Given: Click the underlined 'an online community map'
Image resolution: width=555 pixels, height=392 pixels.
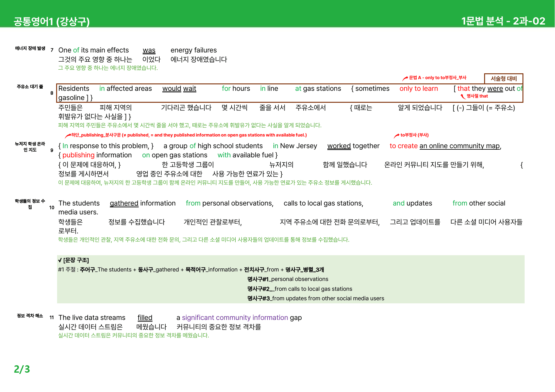Looking at the screenshot, I should [460, 146].
